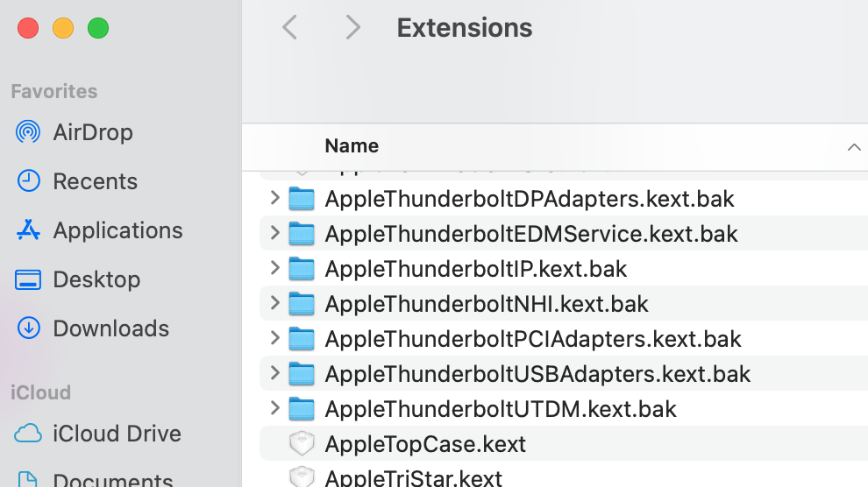
Task: Expand AppleThunderboltDPAdapters.kext.bak folder
Action: 275,199
